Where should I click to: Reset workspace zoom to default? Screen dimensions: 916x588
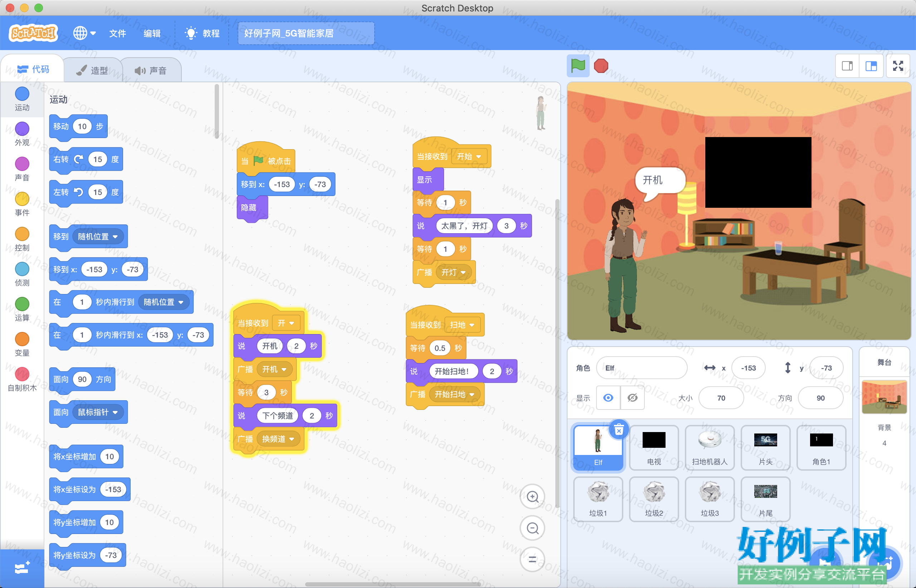(x=532, y=560)
